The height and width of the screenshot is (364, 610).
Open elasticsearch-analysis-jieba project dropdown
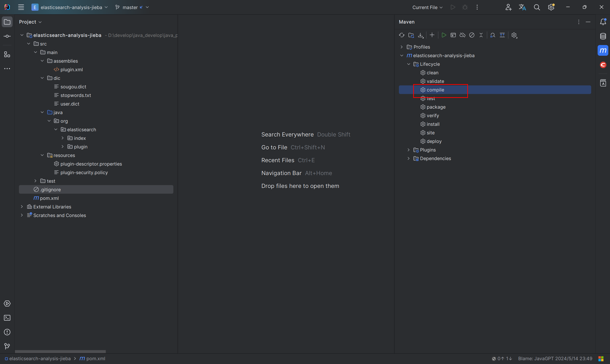(70, 7)
